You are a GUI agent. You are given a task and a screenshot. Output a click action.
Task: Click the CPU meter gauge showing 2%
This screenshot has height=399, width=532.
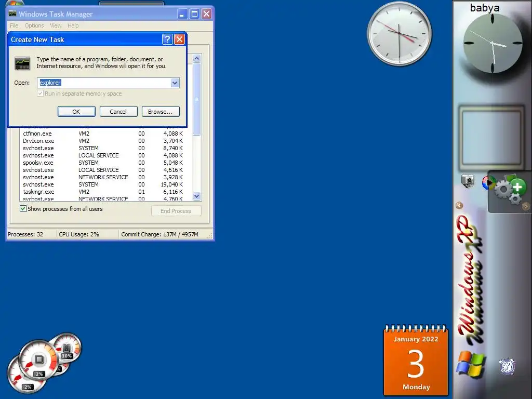(38, 360)
